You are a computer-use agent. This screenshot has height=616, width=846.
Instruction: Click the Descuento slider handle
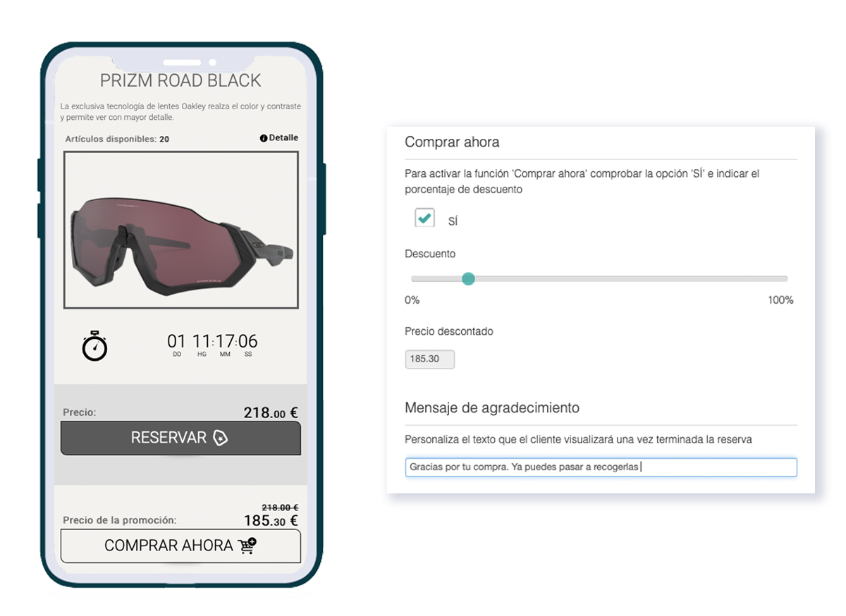[x=468, y=279]
